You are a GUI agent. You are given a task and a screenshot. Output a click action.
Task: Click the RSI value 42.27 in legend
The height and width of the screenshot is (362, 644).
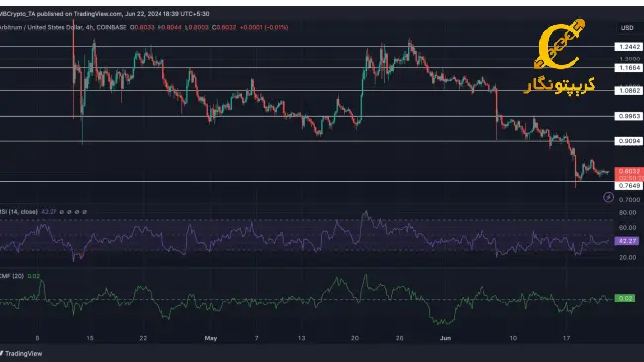coord(49,212)
